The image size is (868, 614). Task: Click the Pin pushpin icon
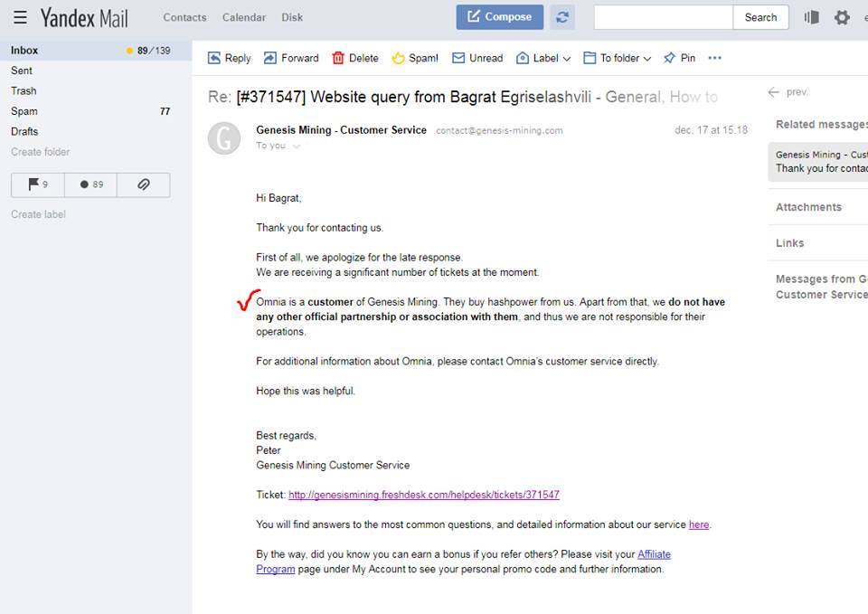669,58
